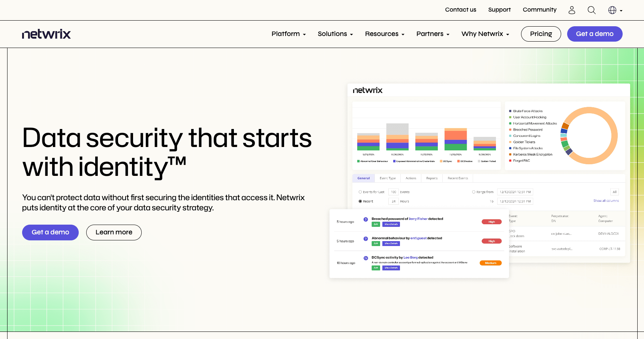Open the Support link
This screenshot has height=339, width=644.
[499, 10]
